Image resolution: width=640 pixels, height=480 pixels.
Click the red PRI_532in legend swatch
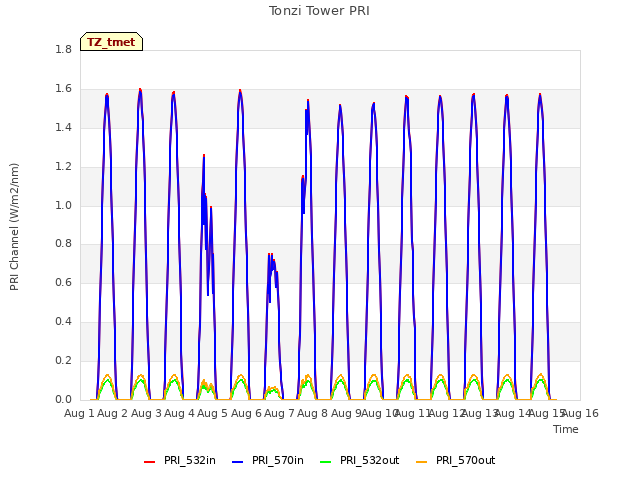point(149,461)
